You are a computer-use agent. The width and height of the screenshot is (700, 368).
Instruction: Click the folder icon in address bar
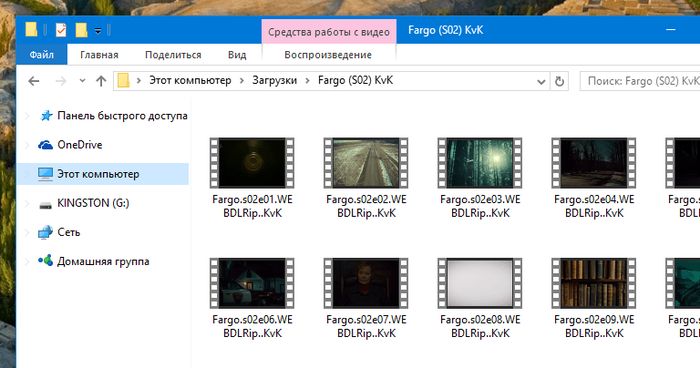(123, 81)
